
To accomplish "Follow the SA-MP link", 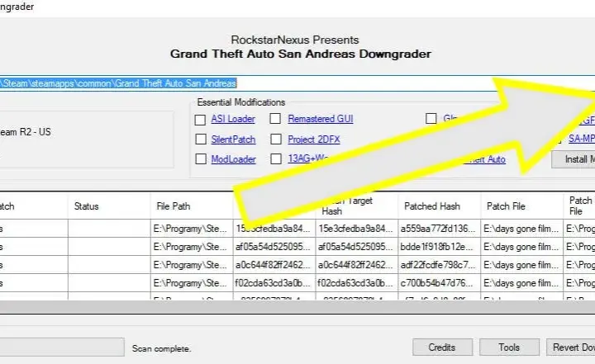I will pos(581,139).
